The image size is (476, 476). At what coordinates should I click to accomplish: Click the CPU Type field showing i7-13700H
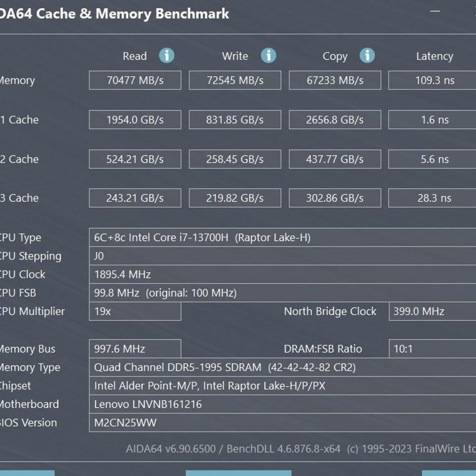(283, 238)
